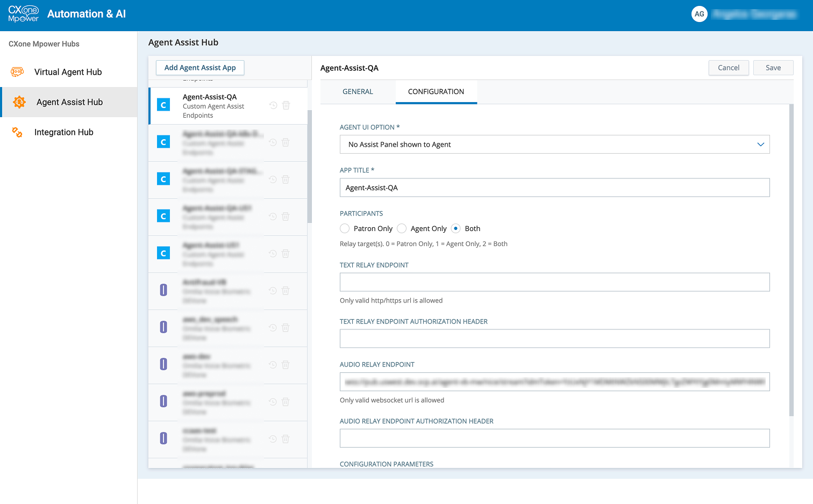Viewport: 813px width, 504px height.
Task: Select the Agent Only radio button
Action: click(402, 229)
